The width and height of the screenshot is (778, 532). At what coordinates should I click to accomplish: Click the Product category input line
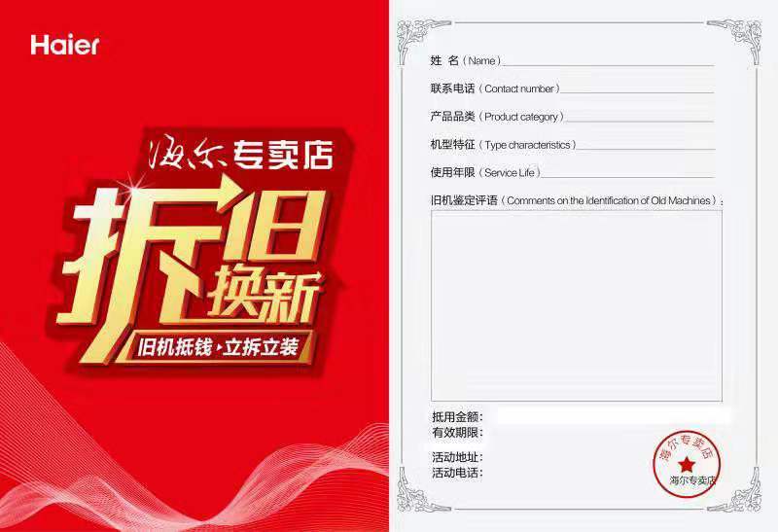tap(640, 118)
